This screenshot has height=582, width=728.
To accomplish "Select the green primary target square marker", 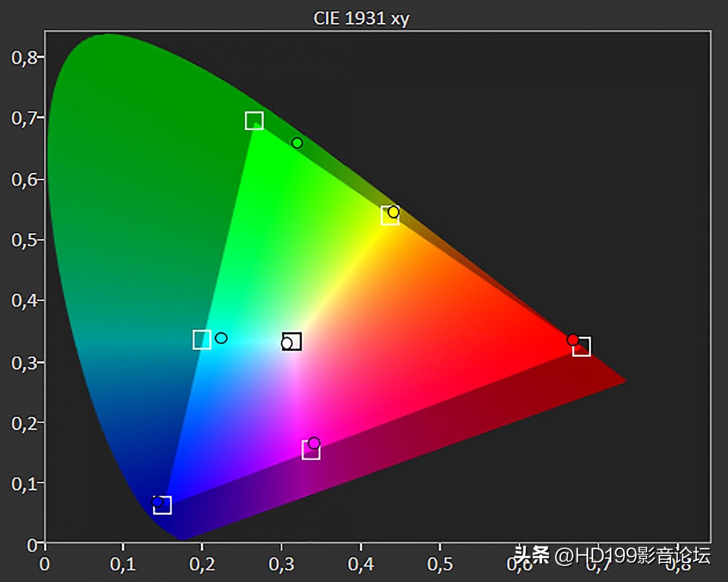I will tap(253, 120).
